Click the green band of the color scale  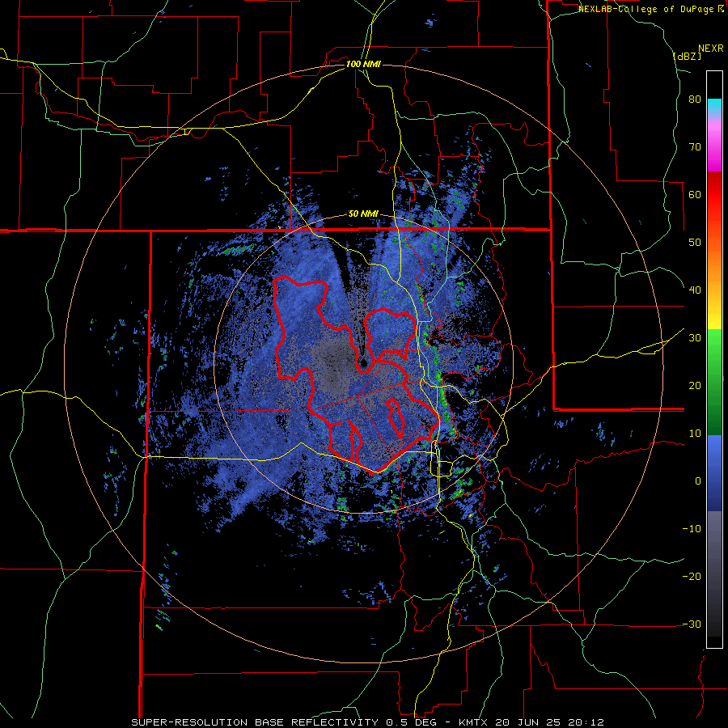click(x=714, y=382)
